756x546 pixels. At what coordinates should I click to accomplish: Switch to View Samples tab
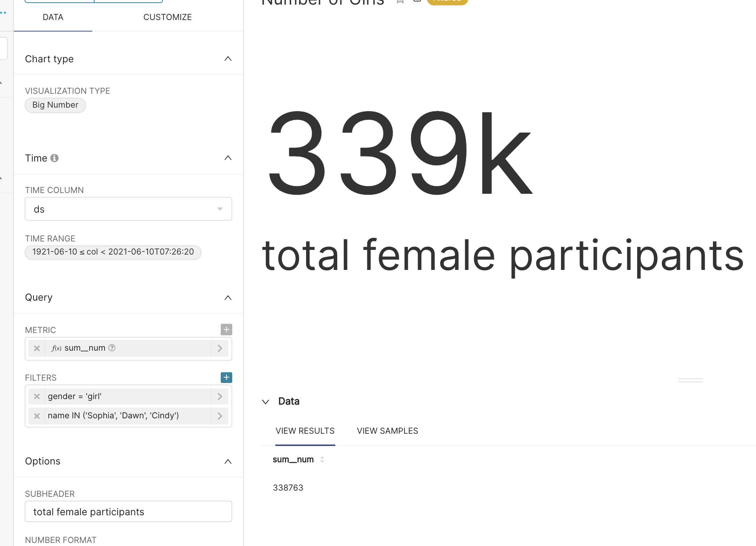pyautogui.click(x=387, y=431)
